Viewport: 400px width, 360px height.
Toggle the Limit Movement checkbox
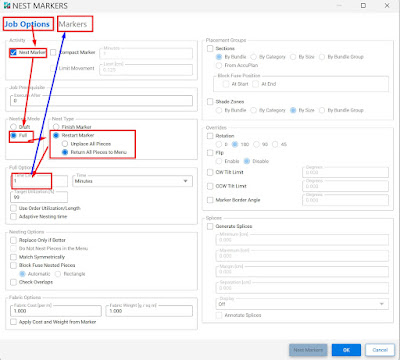[53, 68]
